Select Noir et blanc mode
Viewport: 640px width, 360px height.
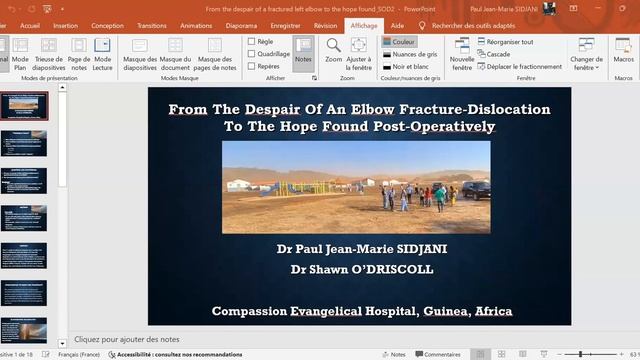tap(406, 66)
